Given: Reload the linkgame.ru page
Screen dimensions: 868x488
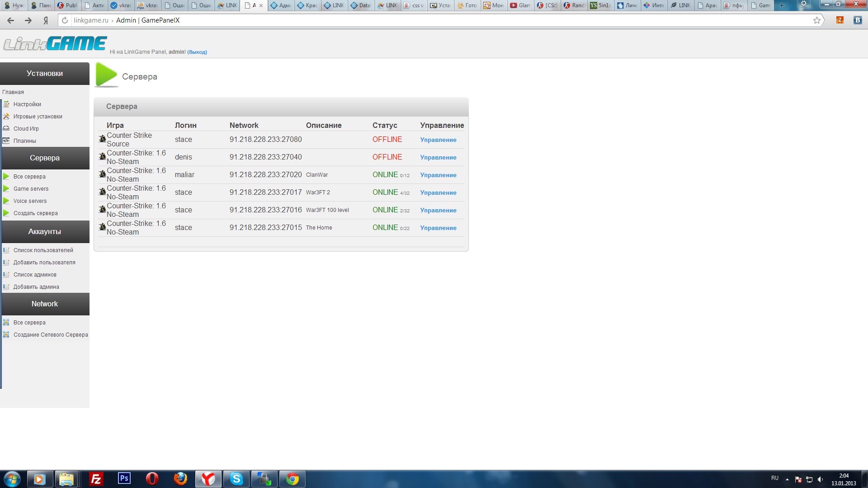Looking at the screenshot, I should pyautogui.click(x=65, y=20).
